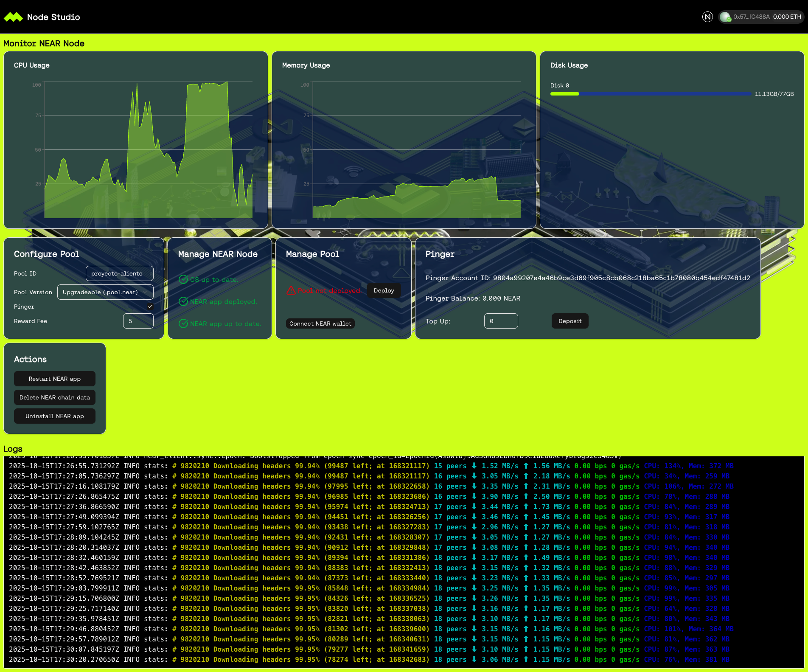Click the Node Studio logo icon
This screenshot has width=808, height=672.
pyautogui.click(x=13, y=17)
